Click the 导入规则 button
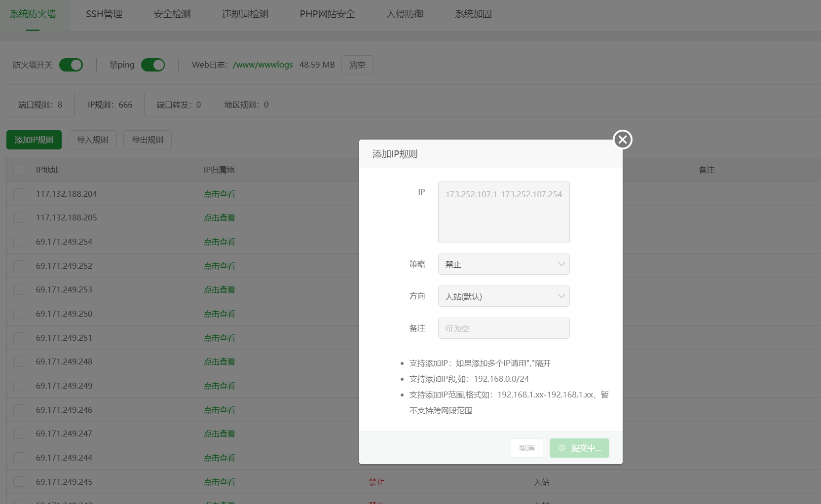Screen dimensions: 821x504 pos(93,140)
